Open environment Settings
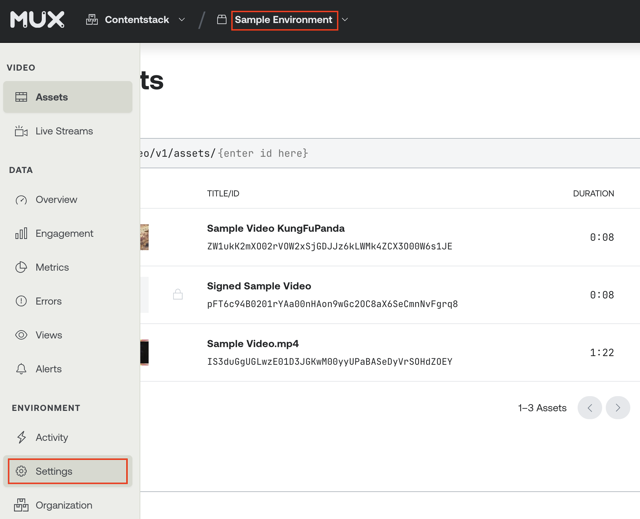Screen dimensions: 640x519 click(x=68, y=471)
